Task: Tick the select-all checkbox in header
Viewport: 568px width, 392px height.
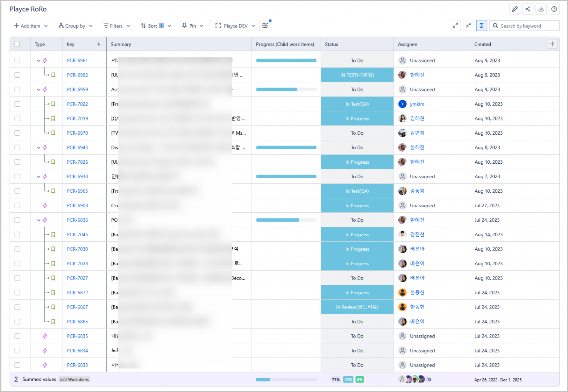Action: click(x=17, y=44)
